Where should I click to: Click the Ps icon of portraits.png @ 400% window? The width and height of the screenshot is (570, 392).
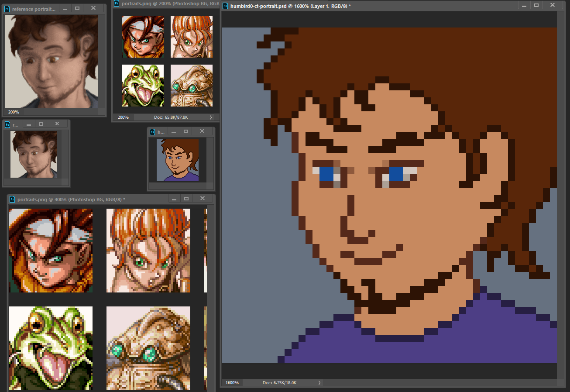(12, 199)
